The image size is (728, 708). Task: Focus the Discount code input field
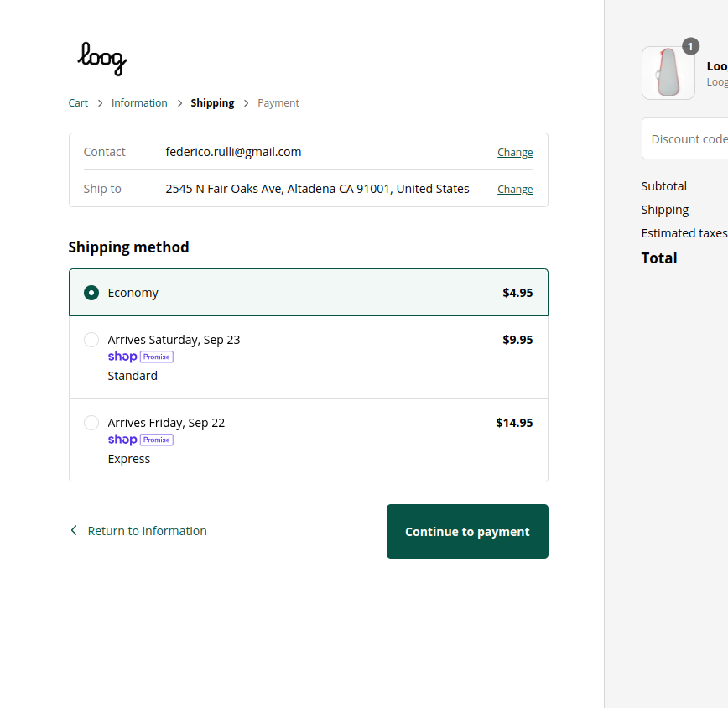click(x=685, y=138)
